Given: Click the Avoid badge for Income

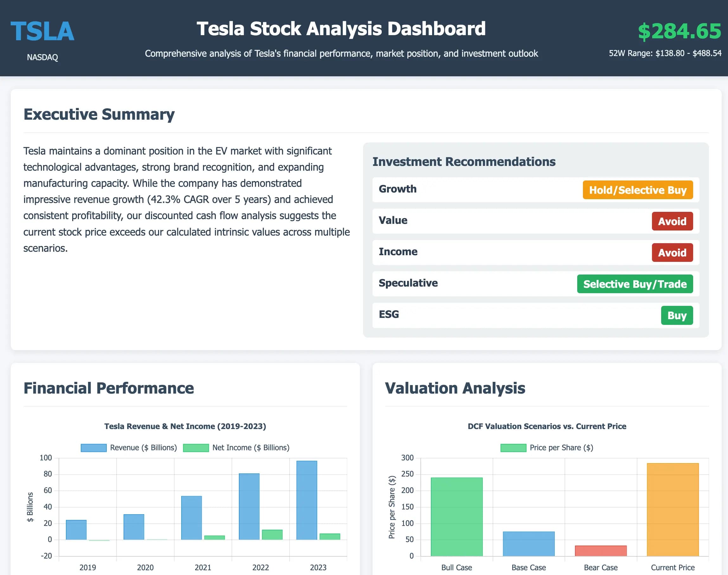Looking at the screenshot, I should (x=672, y=252).
